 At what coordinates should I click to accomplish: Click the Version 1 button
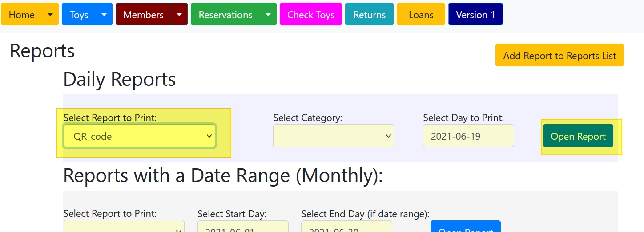coord(475,15)
